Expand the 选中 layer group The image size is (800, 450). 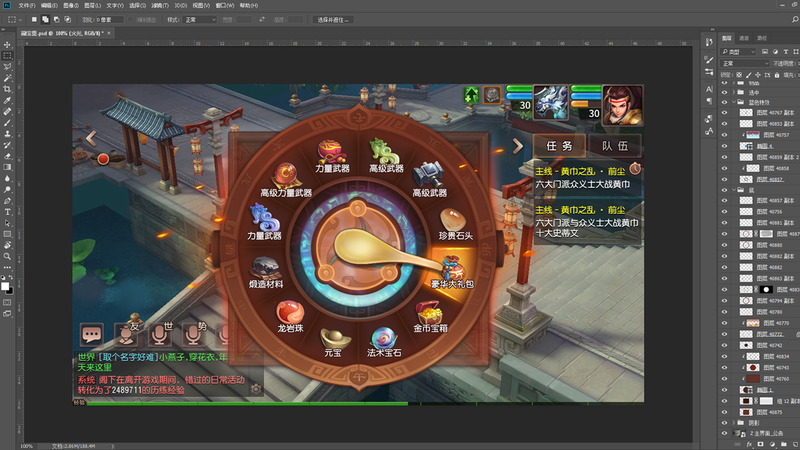click(x=734, y=92)
